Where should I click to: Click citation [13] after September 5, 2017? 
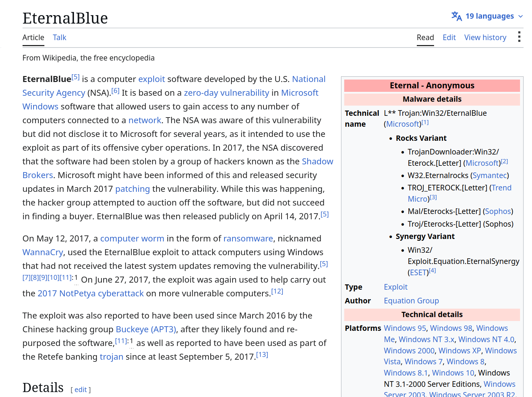point(262,355)
